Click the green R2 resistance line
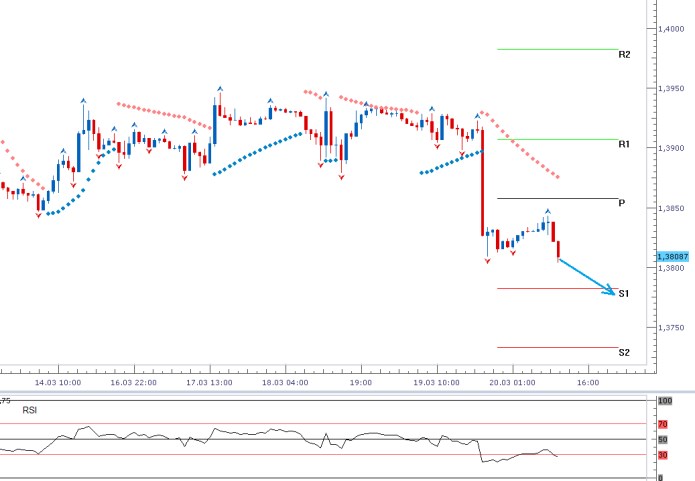The height and width of the screenshot is (481, 695). [x=558, y=49]
